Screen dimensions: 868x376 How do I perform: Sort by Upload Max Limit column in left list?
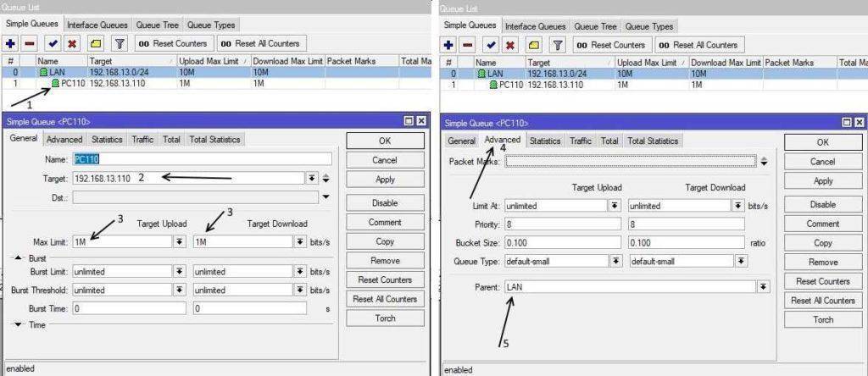pyautogui.click(x=214, y=61)
